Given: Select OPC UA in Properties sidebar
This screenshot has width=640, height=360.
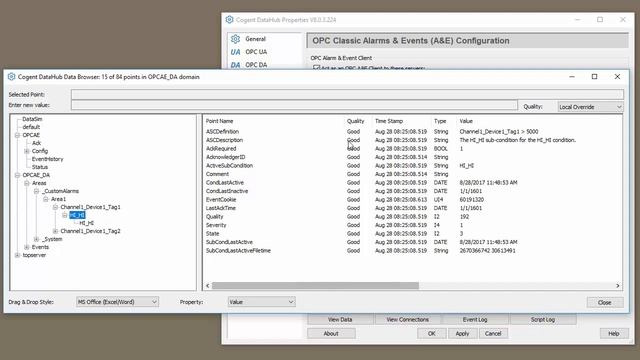Looking at the screenshot, I should 256,52.
